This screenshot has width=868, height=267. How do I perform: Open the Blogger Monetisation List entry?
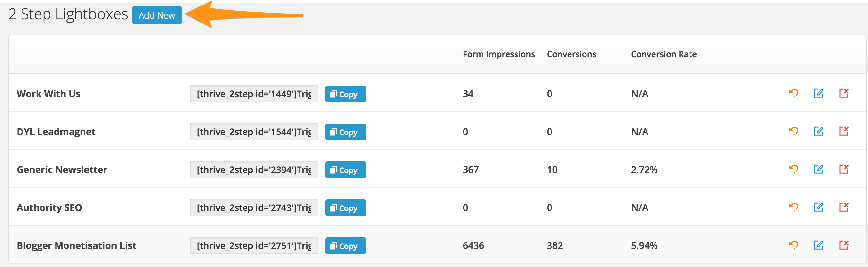(76, 245)
